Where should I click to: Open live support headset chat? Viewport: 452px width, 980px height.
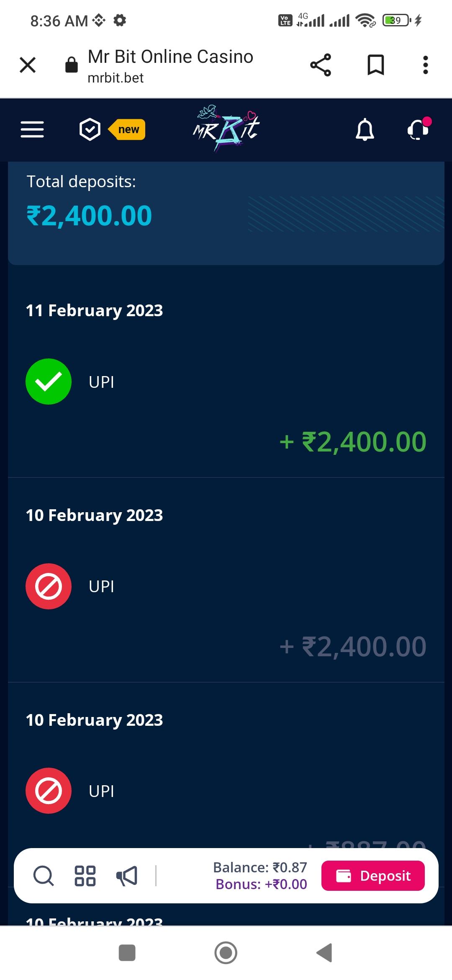[x=418, y=129]
